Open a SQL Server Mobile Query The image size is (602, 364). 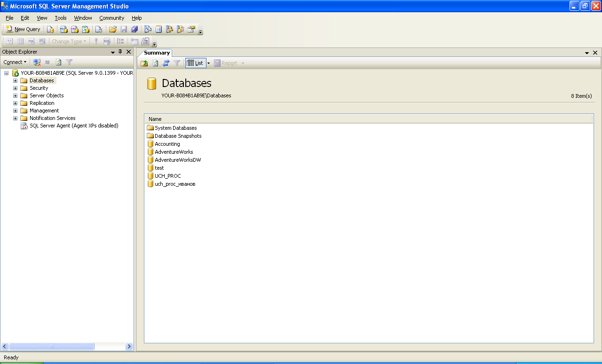point(99,29)
